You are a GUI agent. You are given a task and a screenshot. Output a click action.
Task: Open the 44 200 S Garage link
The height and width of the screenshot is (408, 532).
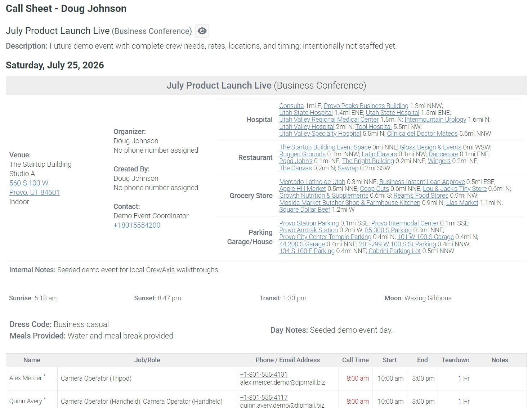point(302,244)
